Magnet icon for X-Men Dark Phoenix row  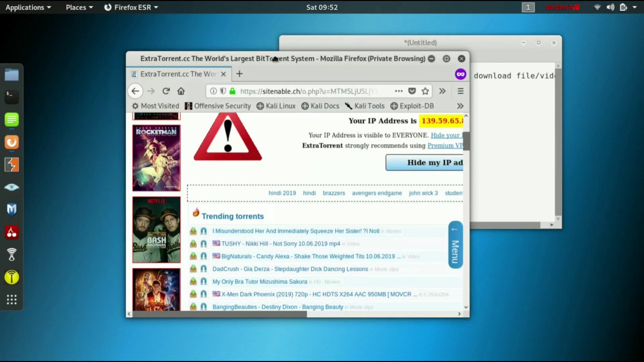click(203, 294)
